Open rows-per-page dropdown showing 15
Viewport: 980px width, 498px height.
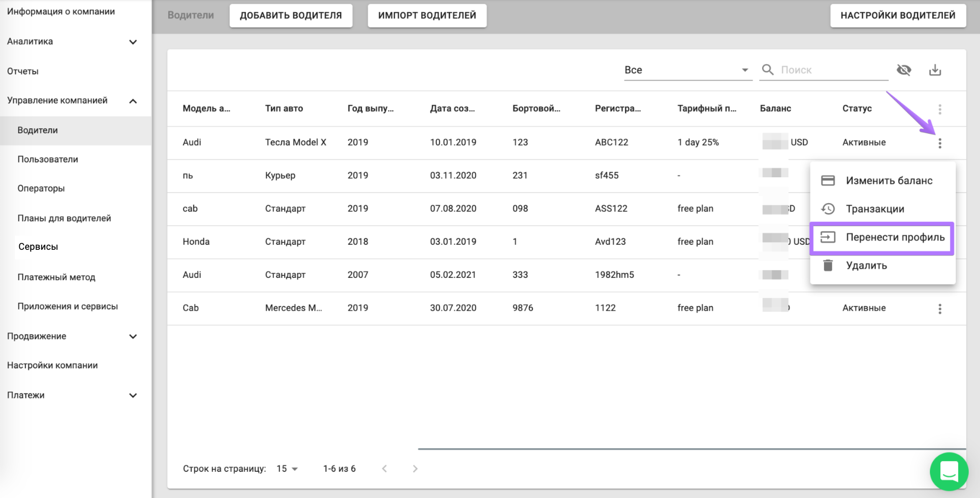pos(287,469)
